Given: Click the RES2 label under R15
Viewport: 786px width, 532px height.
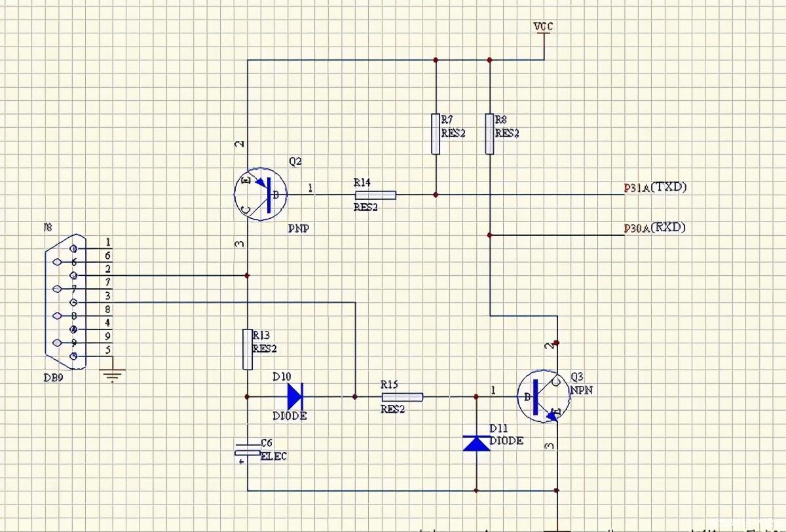Looking at the screenshot, I should [393, 409].
